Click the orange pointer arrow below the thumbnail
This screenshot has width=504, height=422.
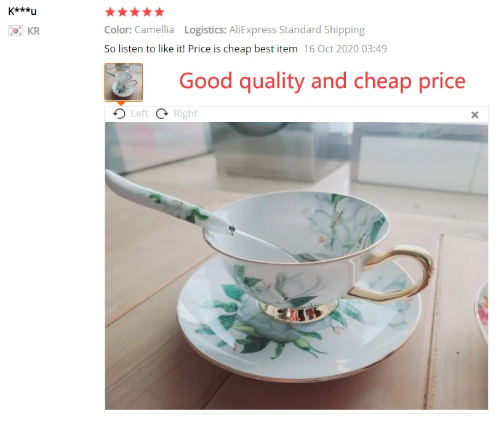121,103
